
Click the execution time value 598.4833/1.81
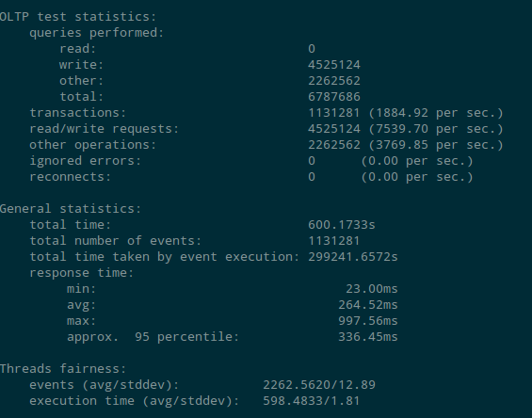(x=312, y=401)
